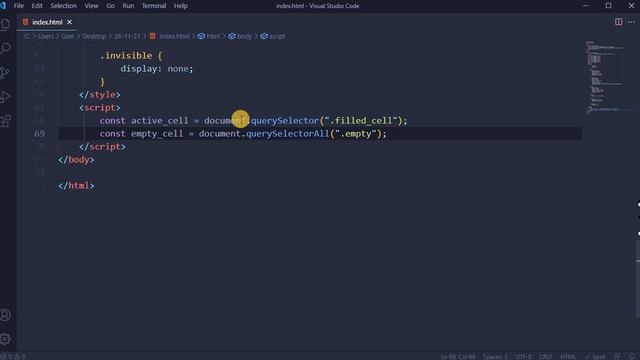Click the VS Code logo icon
The height and width of the screenshot is (360, 640).
[x=3, y=6]
